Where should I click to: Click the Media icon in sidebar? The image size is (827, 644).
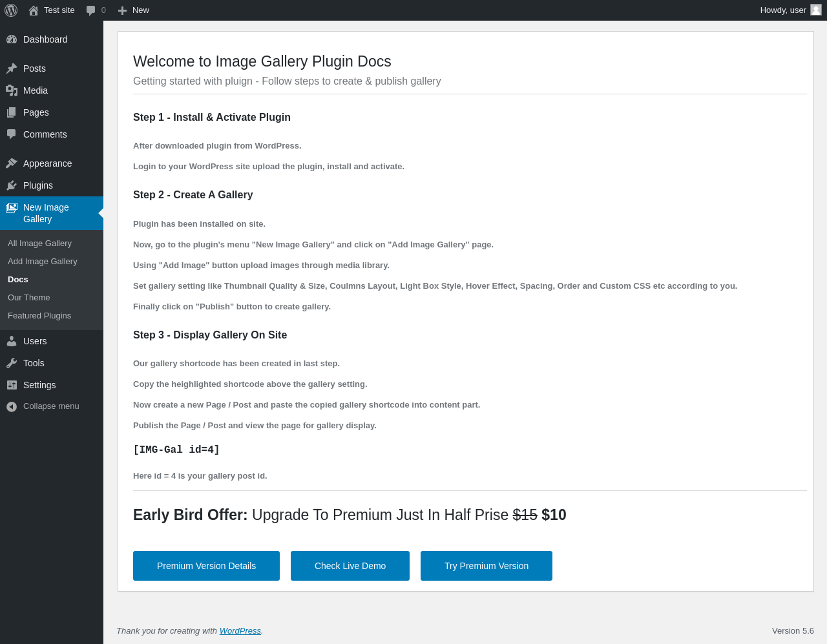click(12, 90)
